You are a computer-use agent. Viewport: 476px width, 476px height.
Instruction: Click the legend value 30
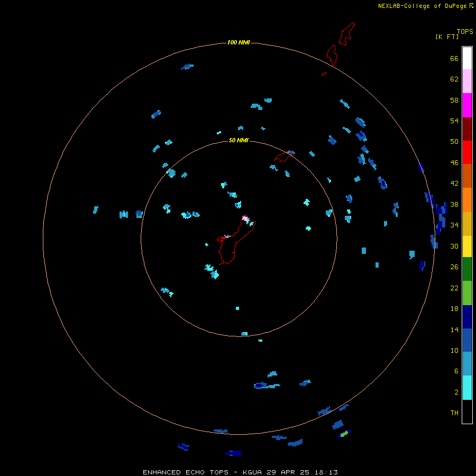pos(454,246)
